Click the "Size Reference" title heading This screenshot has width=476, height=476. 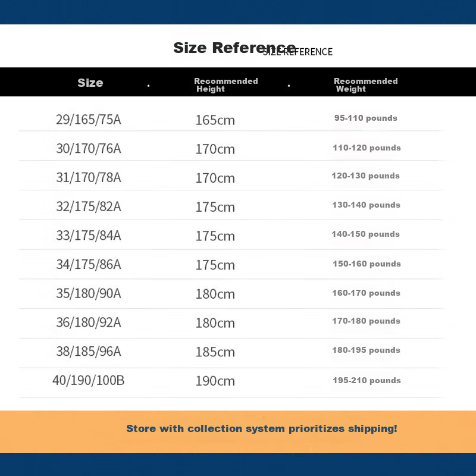[x=234, y=48]
